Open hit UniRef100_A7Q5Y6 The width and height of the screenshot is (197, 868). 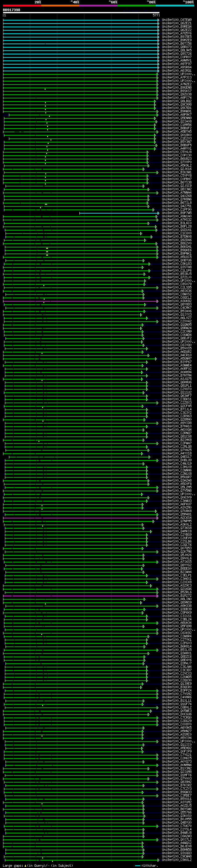click(176, 33)
